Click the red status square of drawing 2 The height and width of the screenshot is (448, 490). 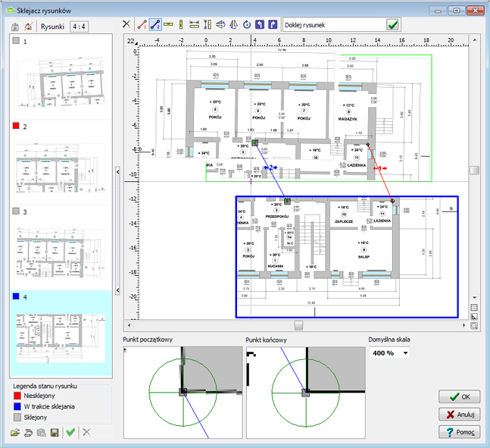(x=16, y=126)
